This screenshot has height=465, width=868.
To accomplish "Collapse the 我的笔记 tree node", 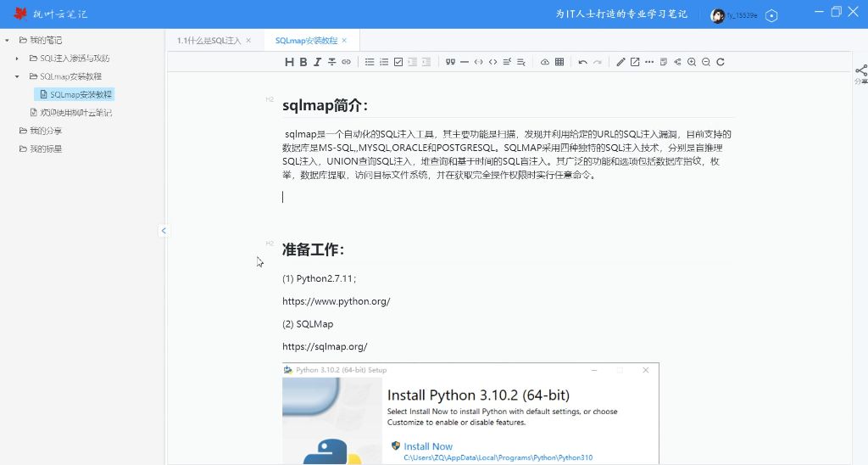I will pos(7,40).
